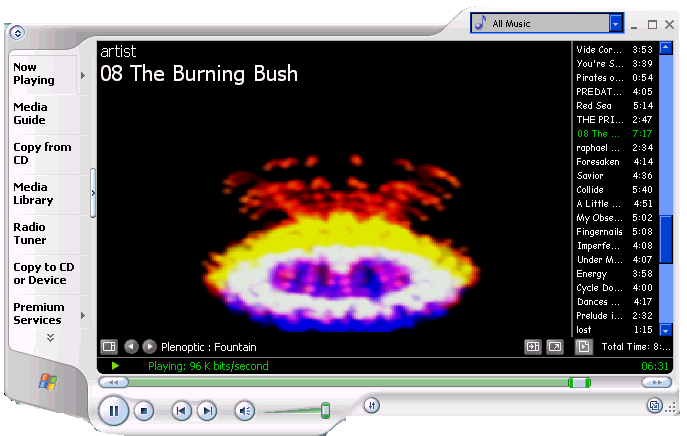Toggle shuffle mode button
Screen dimensions: 687x436
pos(372,405)
